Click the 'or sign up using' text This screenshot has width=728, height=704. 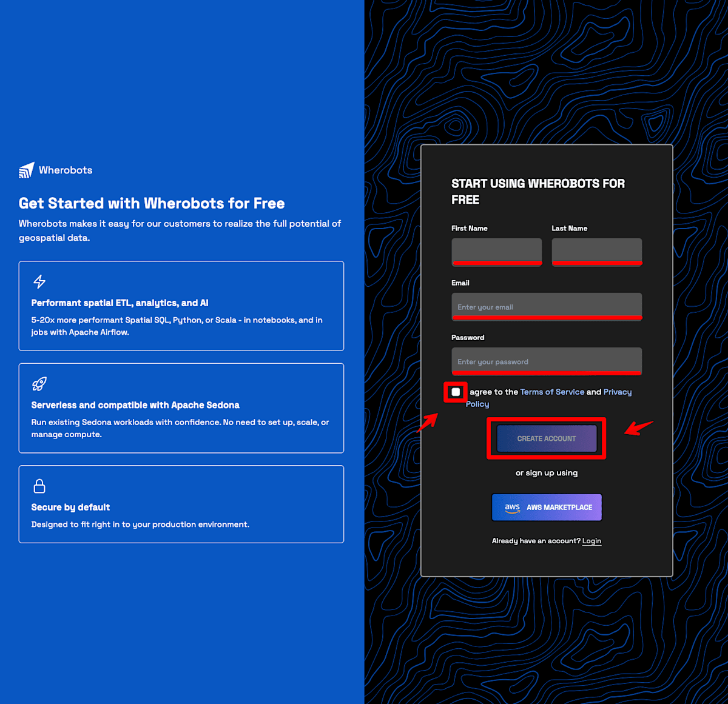click(x=547, y=473)
